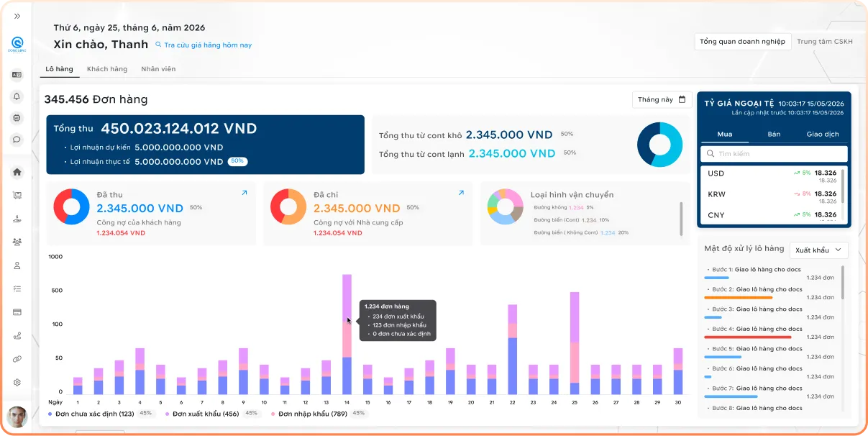Image resolution: width=868 pixels, height=436 pixels.
Task: Click the day 14 bar in chart
Action: [347, 334]
